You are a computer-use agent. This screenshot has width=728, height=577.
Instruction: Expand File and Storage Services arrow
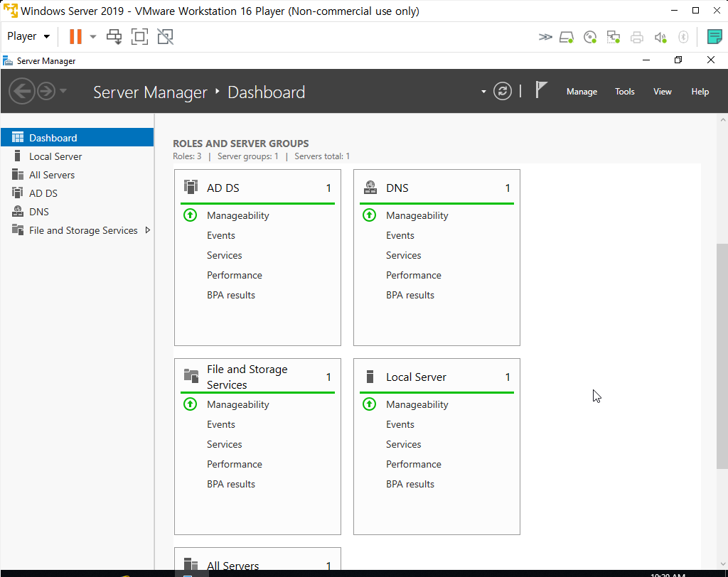tap(148, 230)
